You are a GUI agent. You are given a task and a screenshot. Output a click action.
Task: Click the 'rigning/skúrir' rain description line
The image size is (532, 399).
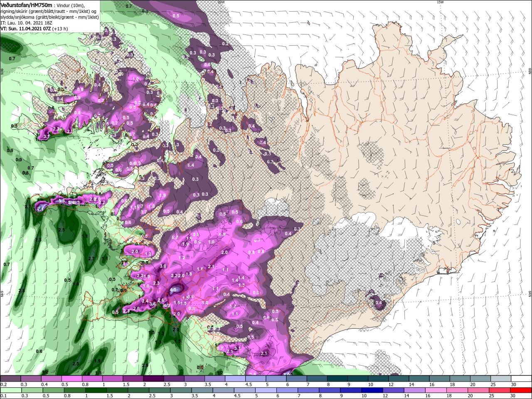point(48,11)
